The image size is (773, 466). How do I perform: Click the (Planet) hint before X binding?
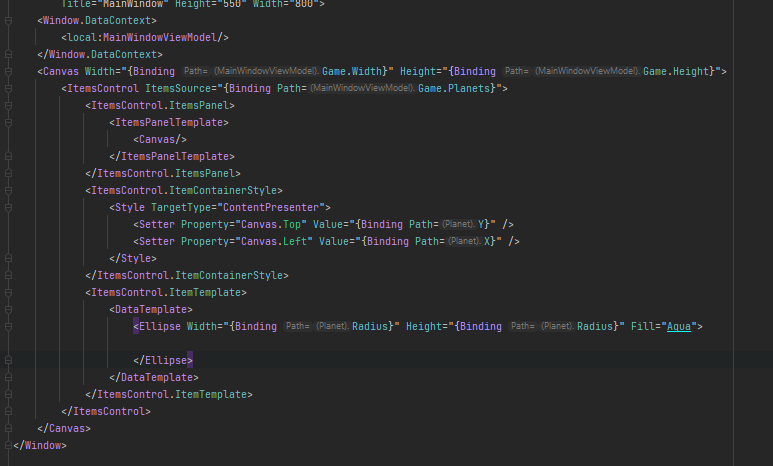[x=464, y=241]
